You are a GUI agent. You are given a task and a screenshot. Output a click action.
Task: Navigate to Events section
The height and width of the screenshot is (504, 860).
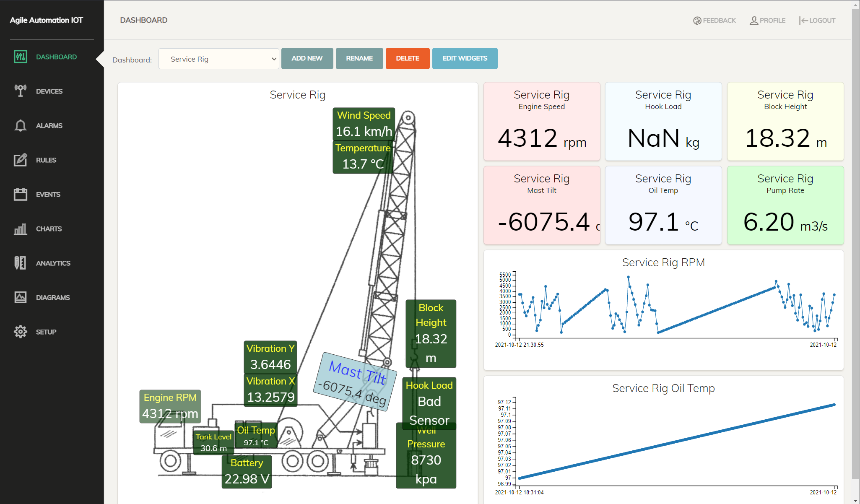[48, 194]
